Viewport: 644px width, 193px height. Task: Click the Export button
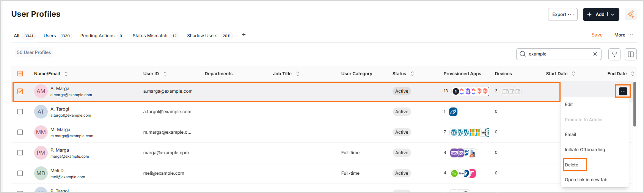point(562,14)
